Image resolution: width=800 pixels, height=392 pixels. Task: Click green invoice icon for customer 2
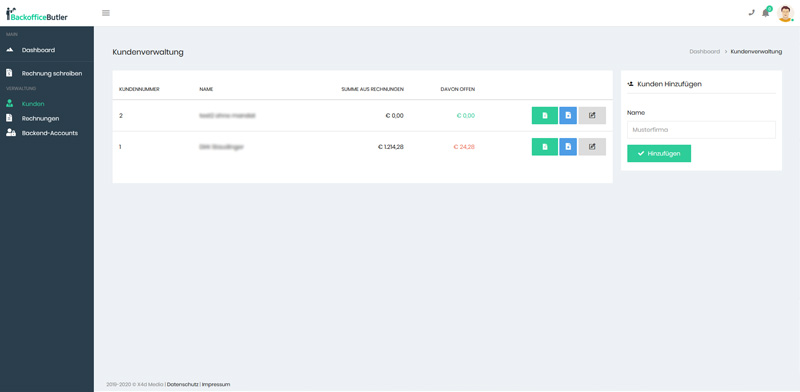point(544,116)
